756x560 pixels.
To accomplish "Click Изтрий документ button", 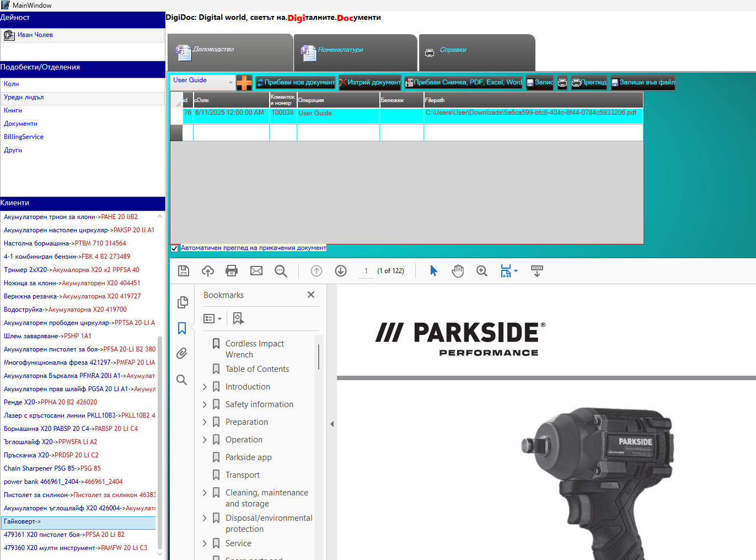I will point(370,82).
